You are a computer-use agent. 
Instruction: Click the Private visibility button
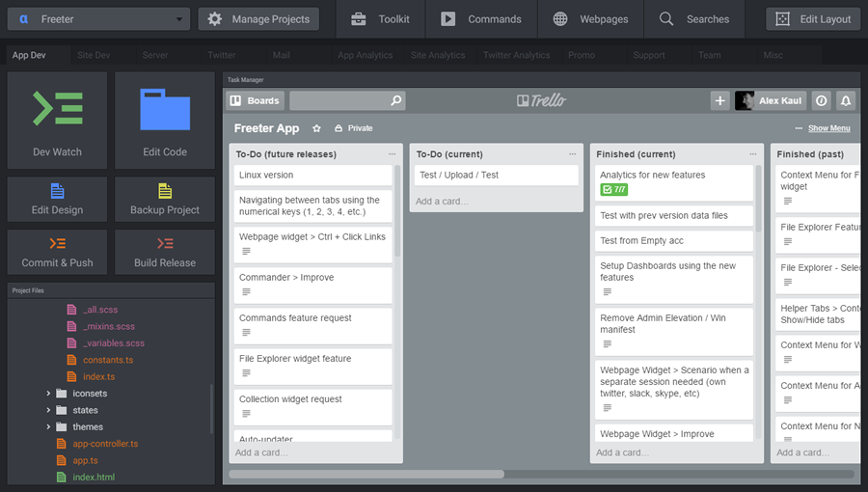click(354, 128)
